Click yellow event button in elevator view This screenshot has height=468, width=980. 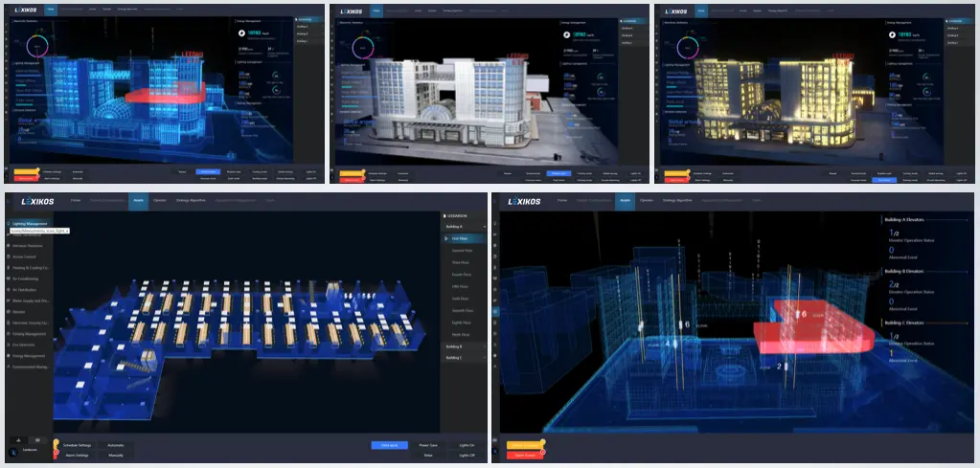(x=524, y=446)
